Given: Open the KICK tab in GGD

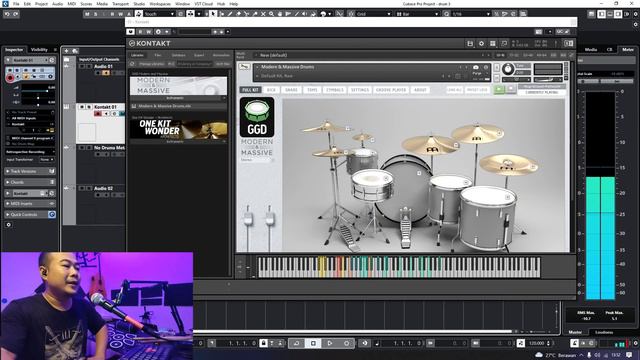Looking at the screenshot, I should (x=271, y=90).
